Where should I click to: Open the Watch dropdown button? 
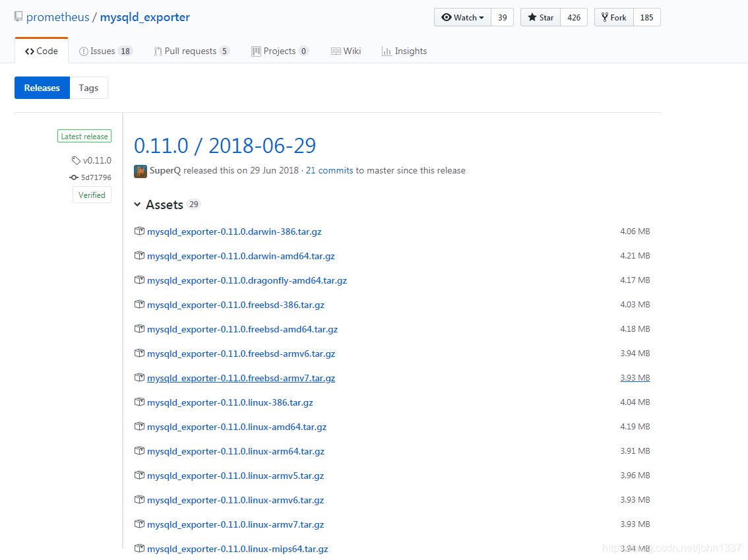(x=463, y=17)
